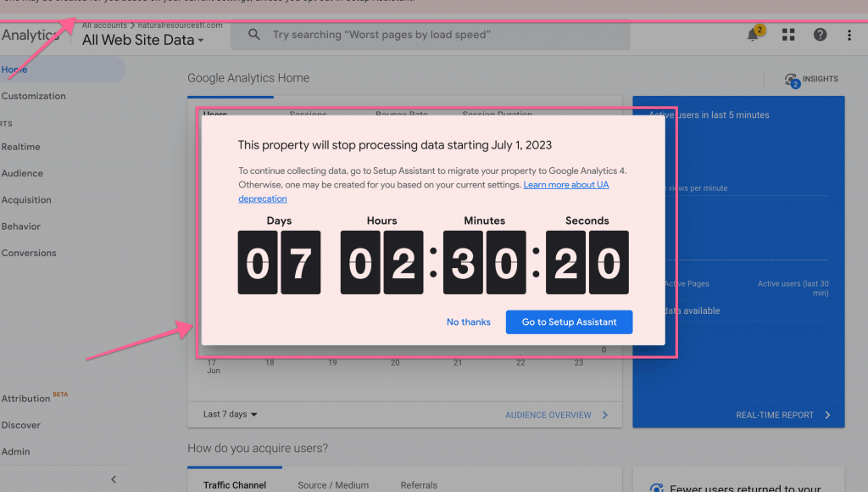This screenshot has width=868, height=492.
Task: Open the Behavior reports section
Action: (x=20, y=226)
